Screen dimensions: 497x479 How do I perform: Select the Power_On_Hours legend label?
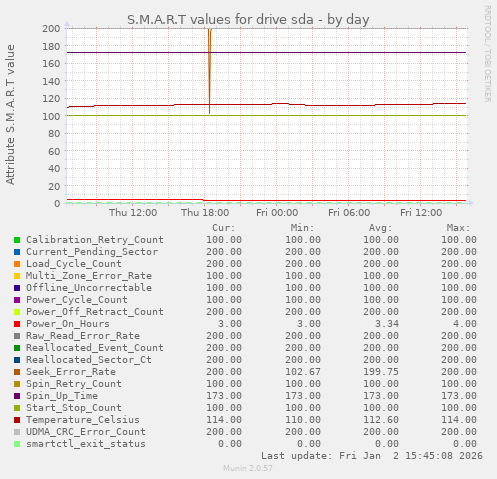click(x=68, y=324)
